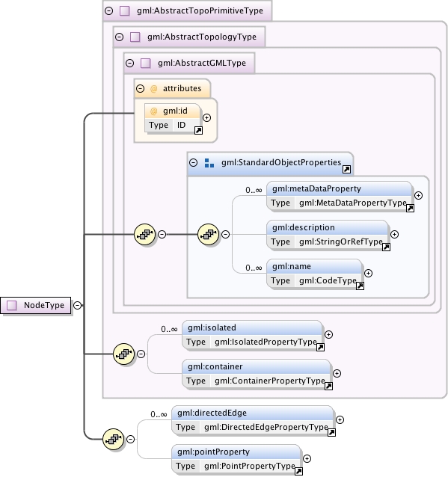
Task: Click complex type icon of gml:AbstractTopoPrimitiveType
Action: click(x=124, y=11)
